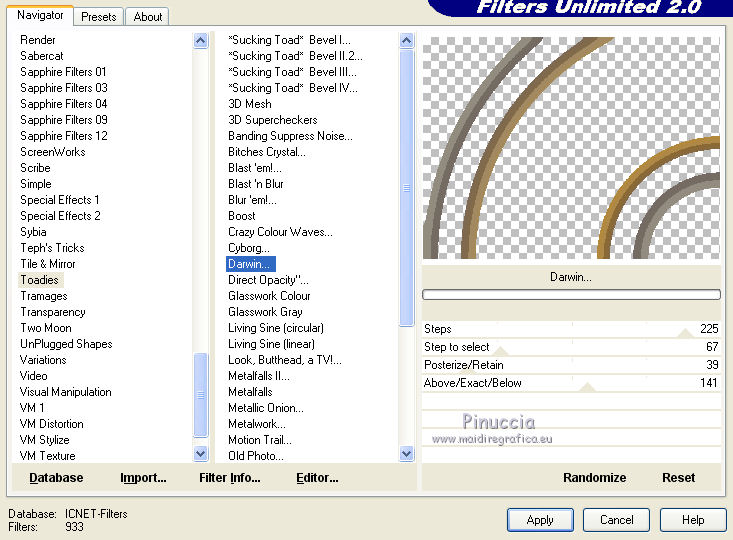Select Sapphire Filters 01
Image resolution: width=733 pixels, height=540 pixels.
(x=63, y=72)
